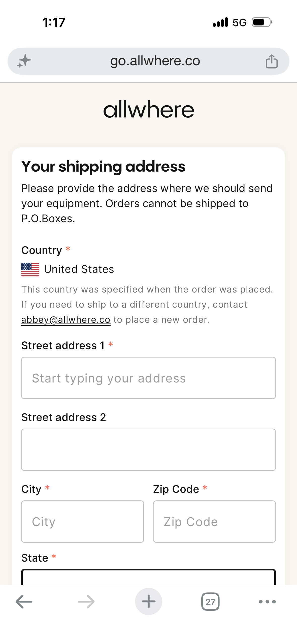Focus the Street address 2 input field

(148, 449)
